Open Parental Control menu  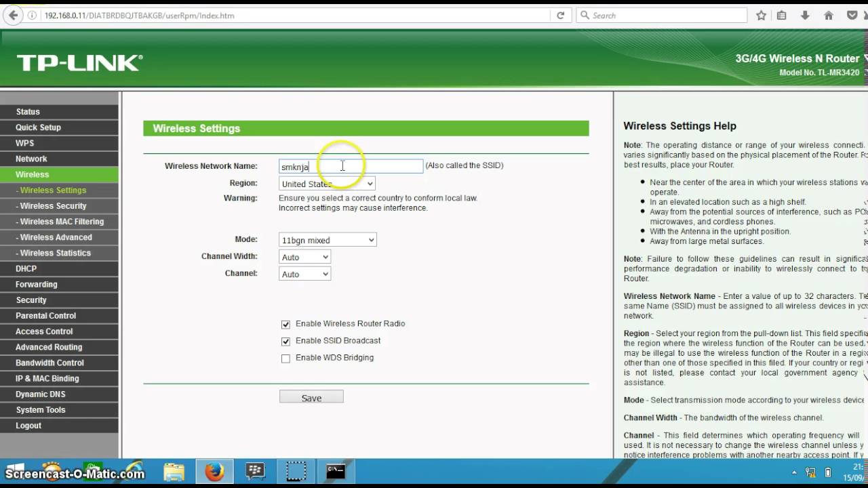click(x=59, y=315)
